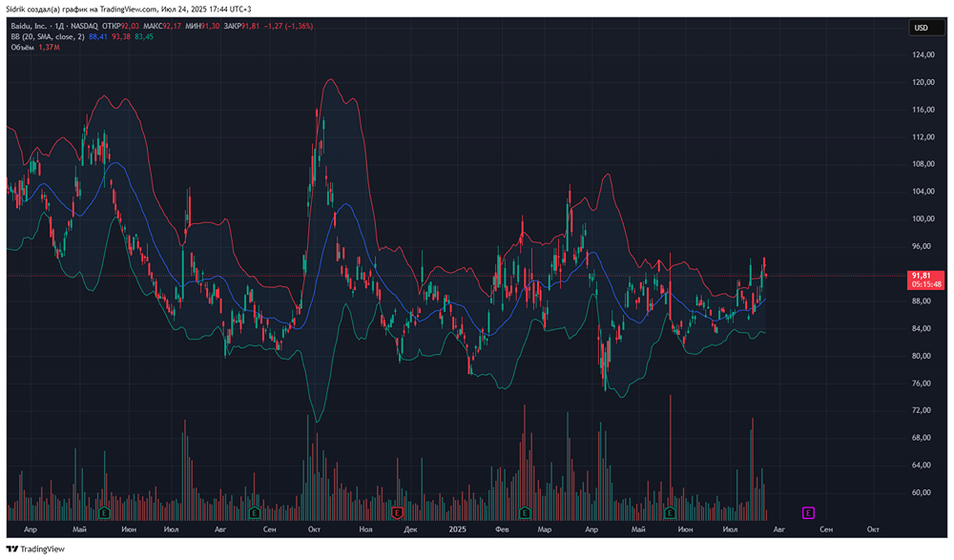
Task: Click the 80,00 price axis label
Action: [923, 356]
